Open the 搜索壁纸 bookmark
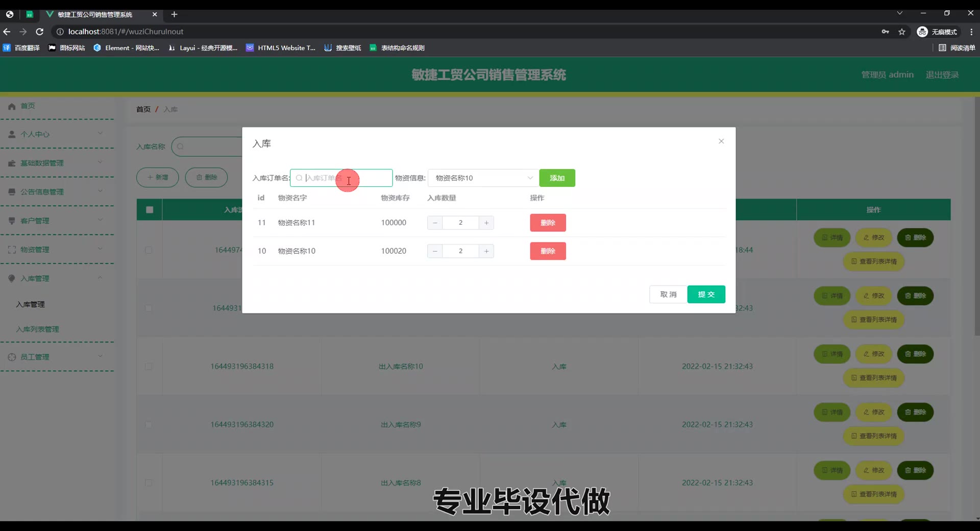The height and width of the screenshot is (531, 980). (x=342, y=47)
